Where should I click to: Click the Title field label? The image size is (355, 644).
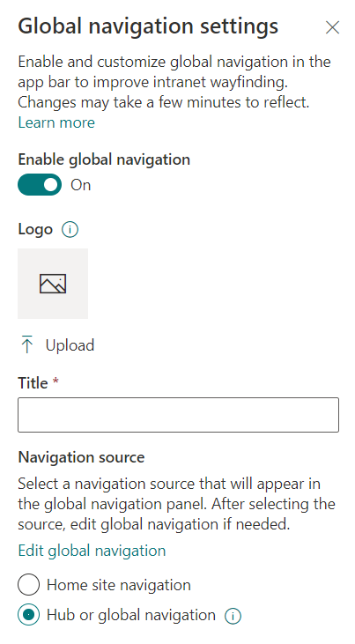click(x=33, y=382)
